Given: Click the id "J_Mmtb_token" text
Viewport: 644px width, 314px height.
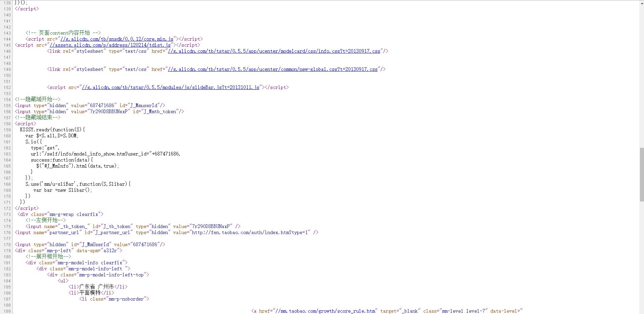Looking at the screenshot, I should [160, 111].
